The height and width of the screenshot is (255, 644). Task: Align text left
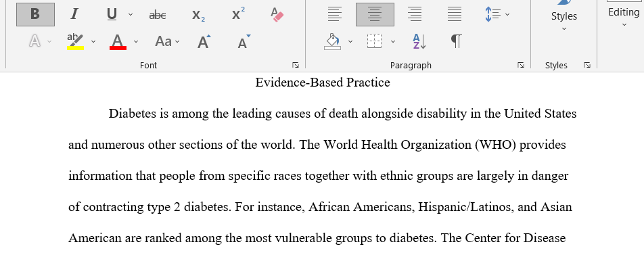335,14
